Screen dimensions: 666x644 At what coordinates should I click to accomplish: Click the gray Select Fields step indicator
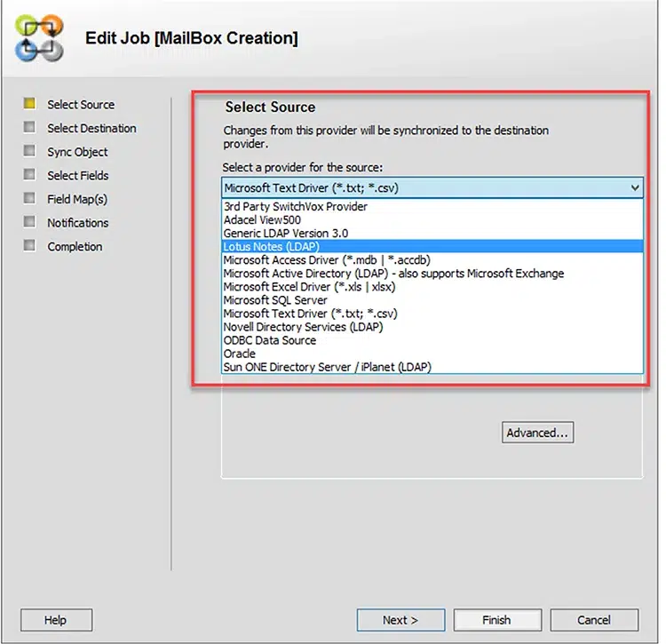[x=29, y=174]
